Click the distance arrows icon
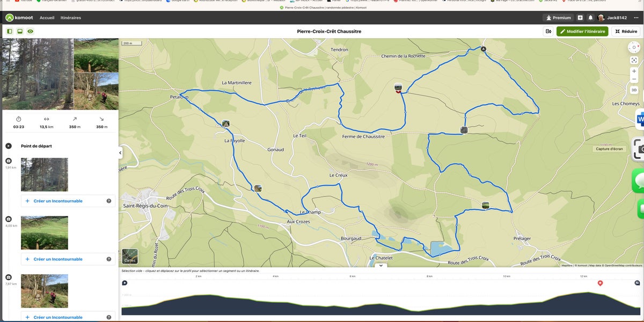This screenshot has height=322, width=644. (47, 119)
